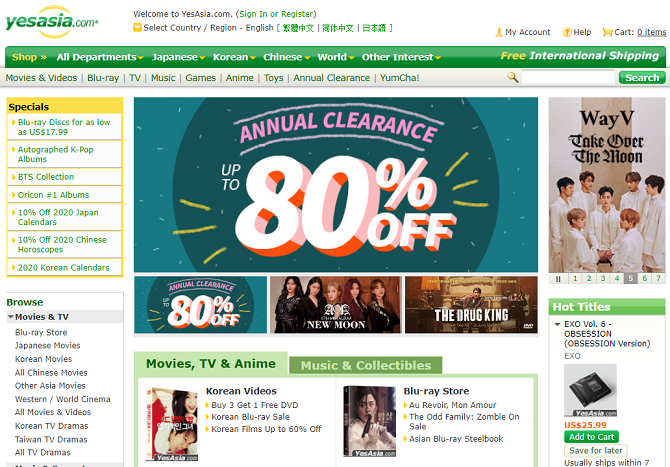The height and width of the screenshot is (467, 670).
Task: Collapse the Movies & TV browse section
Action: (11, 317)
